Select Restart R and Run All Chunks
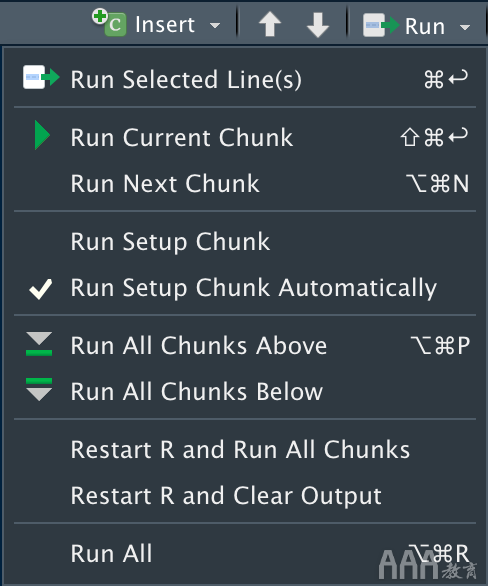488x586 pixels. (245, 449)
